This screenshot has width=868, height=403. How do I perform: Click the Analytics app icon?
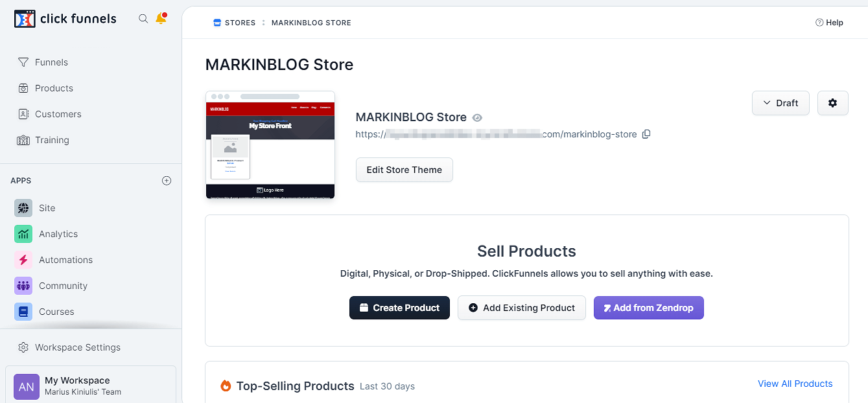23,234
